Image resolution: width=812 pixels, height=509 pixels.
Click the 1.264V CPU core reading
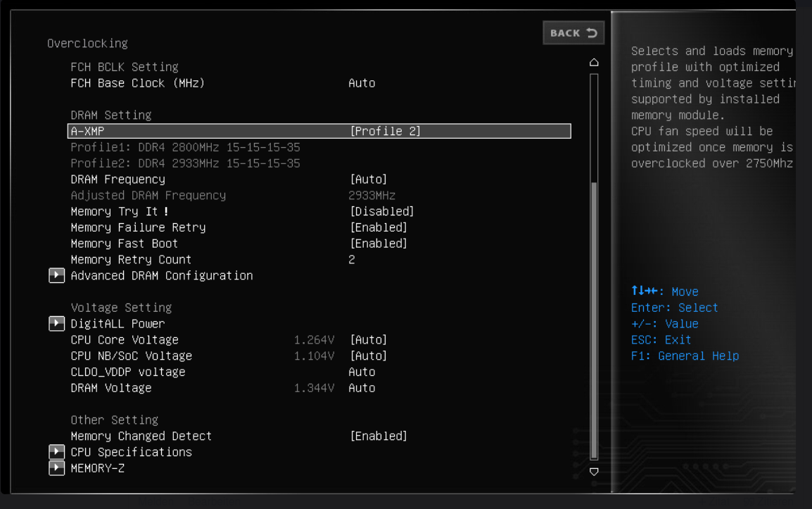point(314,339)
